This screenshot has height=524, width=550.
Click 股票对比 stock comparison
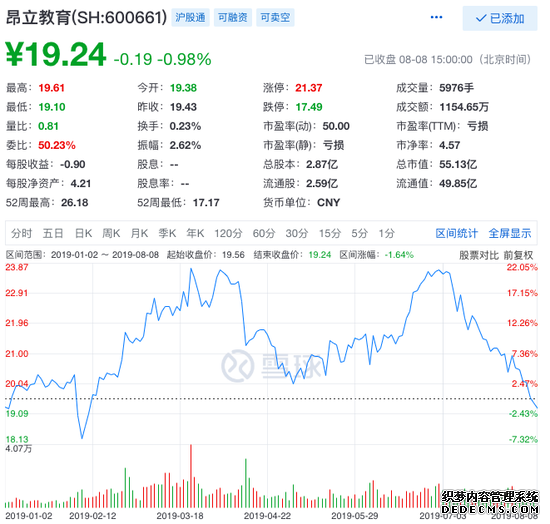click(x=479, y=255)
